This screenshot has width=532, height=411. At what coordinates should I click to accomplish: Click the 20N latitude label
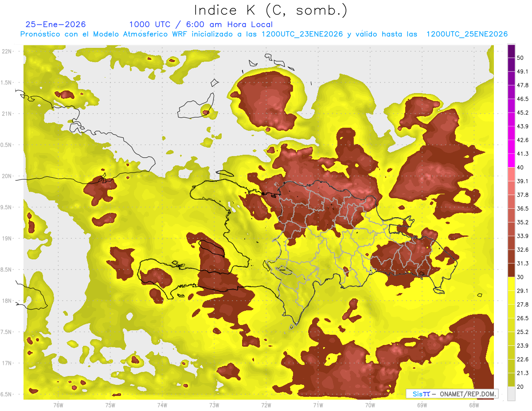[x=8, y=176]
